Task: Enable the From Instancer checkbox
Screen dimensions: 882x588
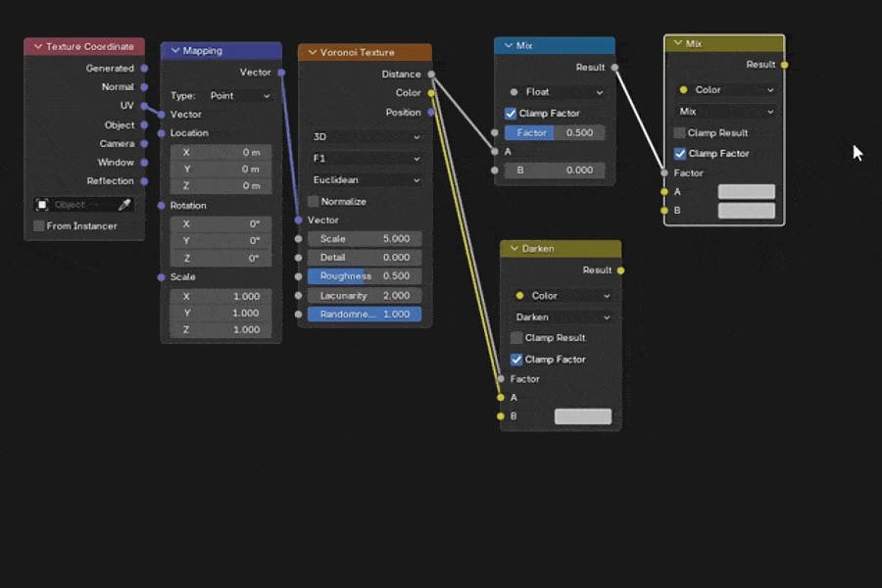Action: tap(39, 225)
